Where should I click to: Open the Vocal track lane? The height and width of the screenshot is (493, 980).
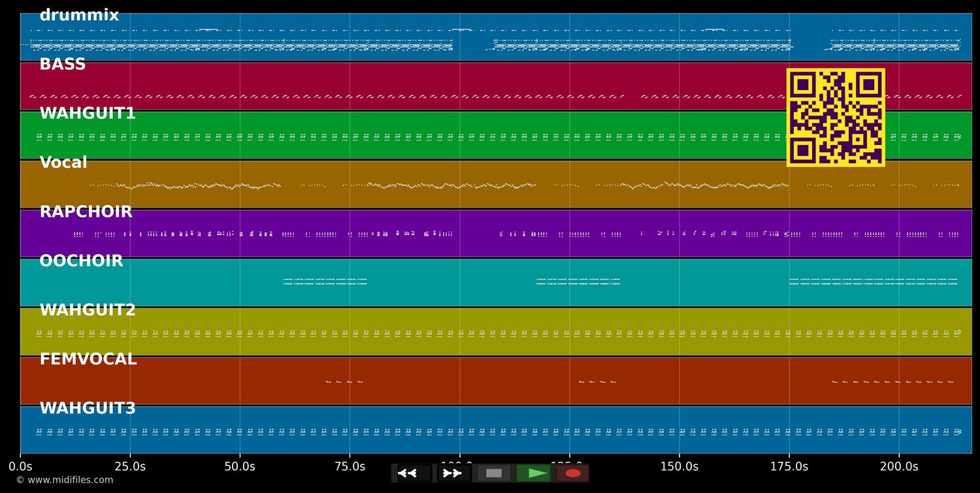pyautogui.click(x=63, y=162)
